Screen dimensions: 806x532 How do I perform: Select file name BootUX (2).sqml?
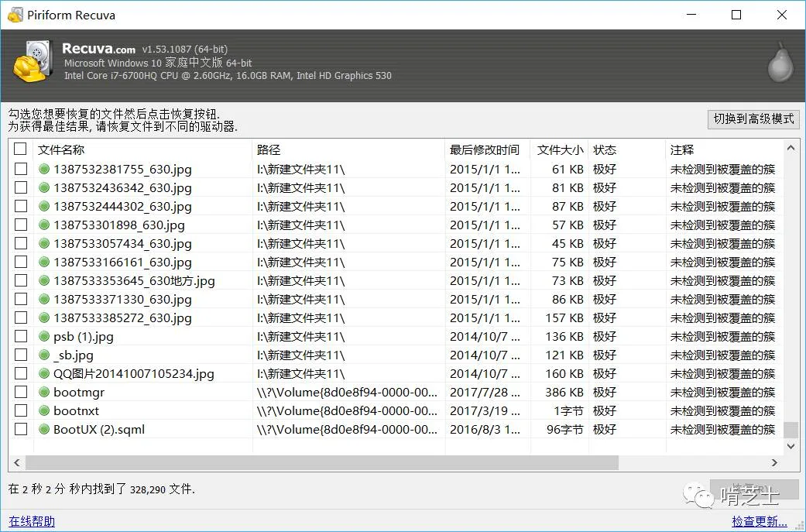click(x=99, y=429)
